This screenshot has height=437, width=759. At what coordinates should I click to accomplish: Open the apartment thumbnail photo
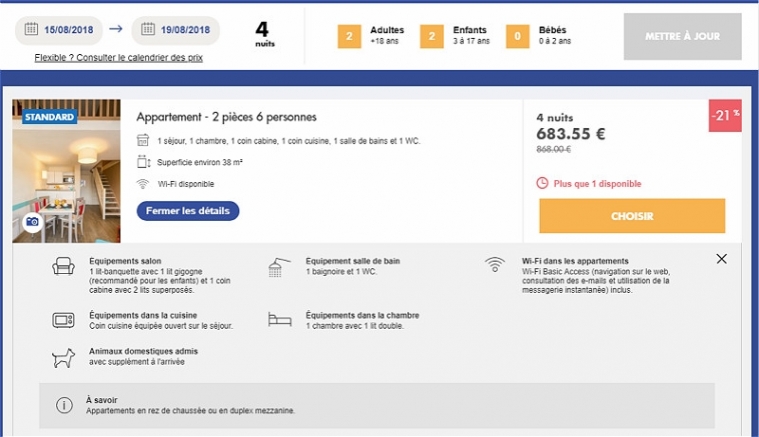(66, 171)
